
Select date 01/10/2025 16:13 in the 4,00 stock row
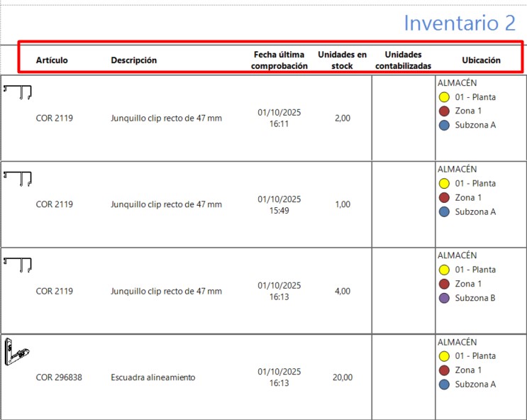[x=279, y=291]
